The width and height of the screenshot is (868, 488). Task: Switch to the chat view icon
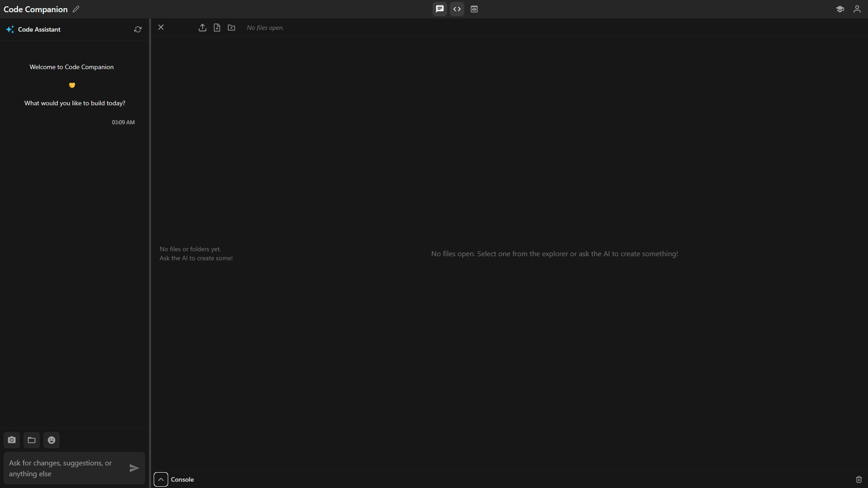click(440, 9)
